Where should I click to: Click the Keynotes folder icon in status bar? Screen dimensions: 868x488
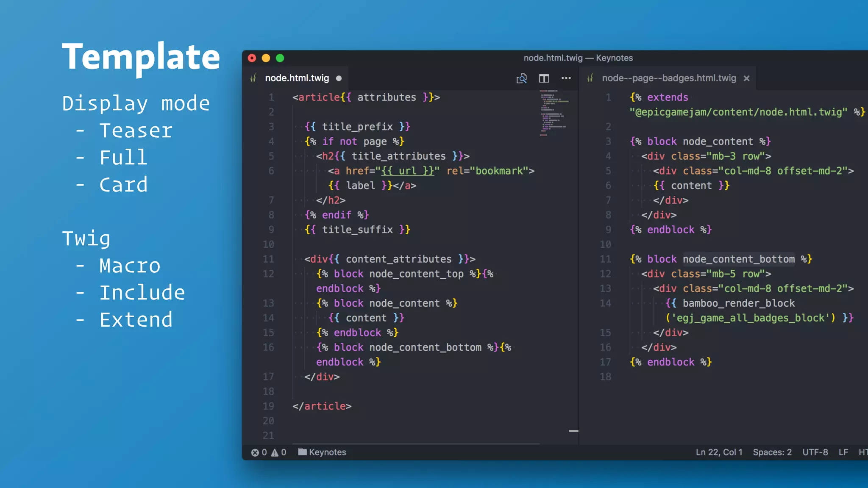[x=302, y=452]
